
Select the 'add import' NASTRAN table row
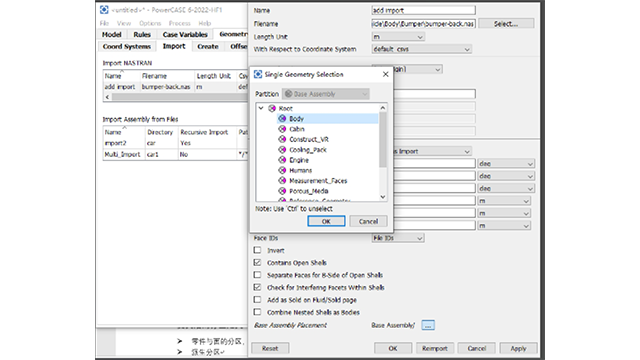tap(175, 87)
